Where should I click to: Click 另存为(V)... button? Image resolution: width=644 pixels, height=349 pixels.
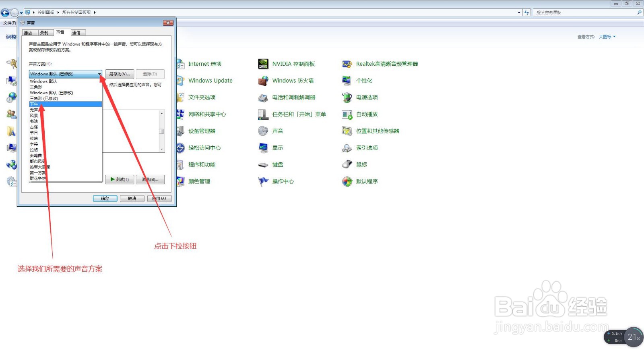point(120,74)
